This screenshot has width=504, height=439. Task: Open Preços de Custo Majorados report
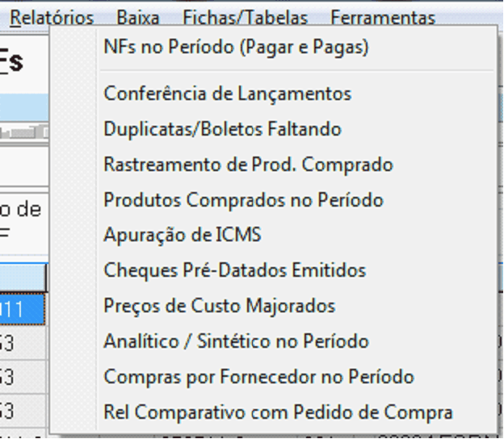tap(219, 306)
